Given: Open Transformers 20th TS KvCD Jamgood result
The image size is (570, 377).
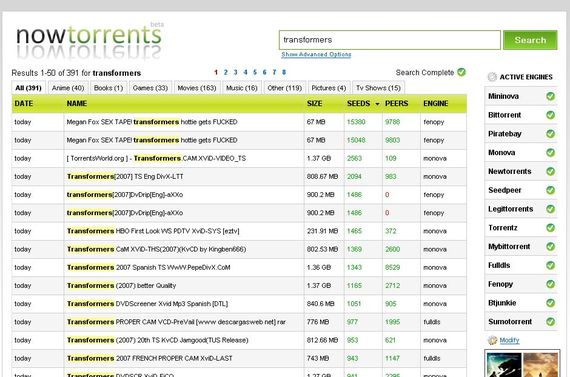Looking at the screenshot, I should click(157, 340).
